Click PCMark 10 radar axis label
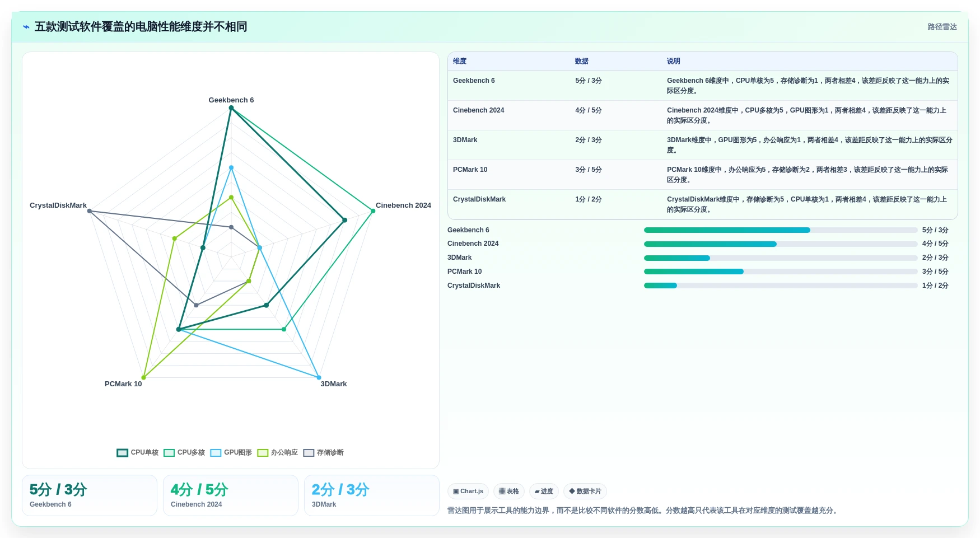Screen dimensions: 980x538 [123, 384]
